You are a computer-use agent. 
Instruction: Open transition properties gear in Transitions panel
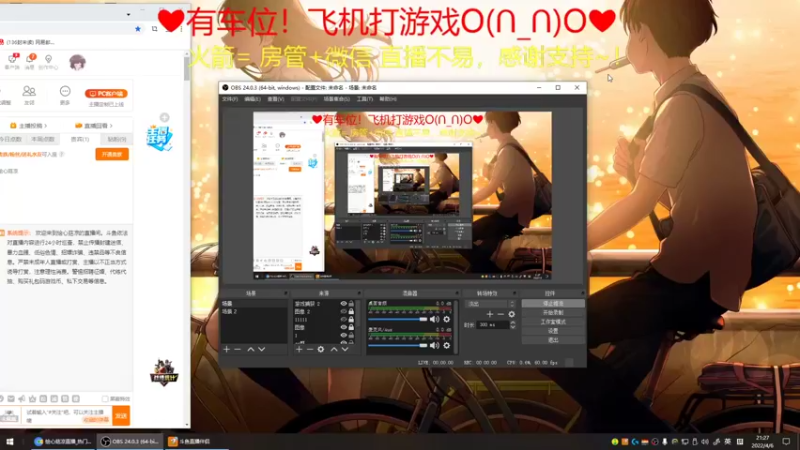pos(512,314)
